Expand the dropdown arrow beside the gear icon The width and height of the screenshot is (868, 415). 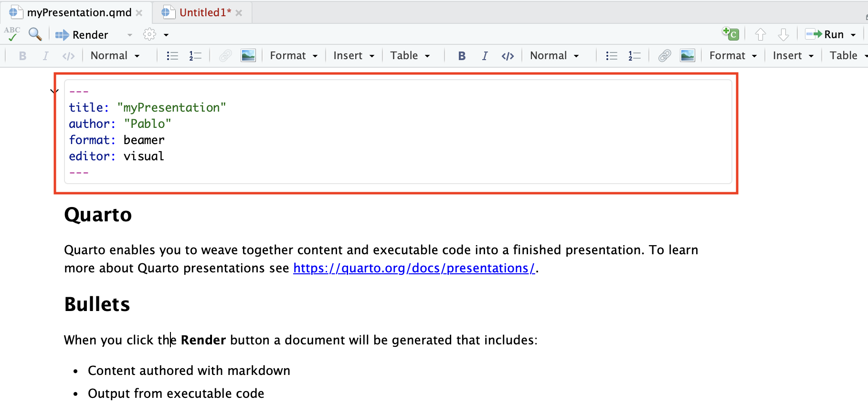[166, 35]
